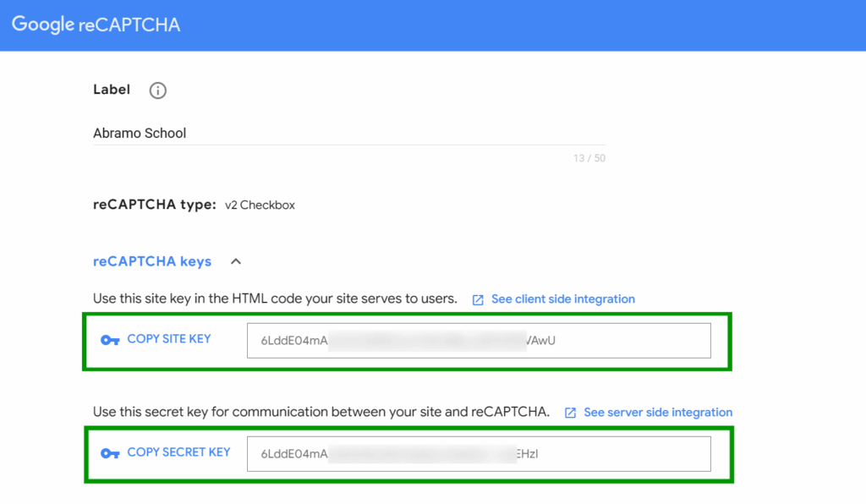Open the See client side integration link

[x=562, y=299]
